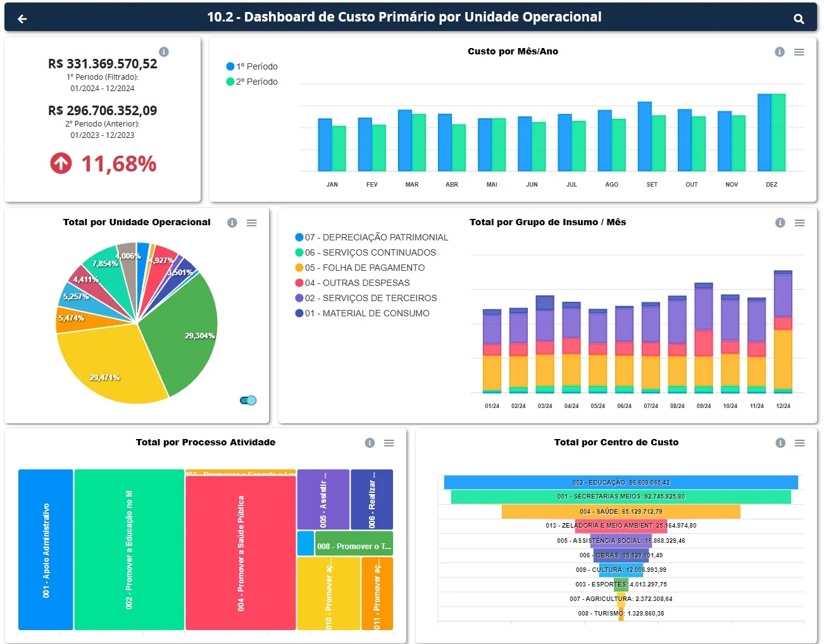Open chart menu for Total por Grupo de Insumo
824x644 pixels.
pyautogui.click(x=800, y=223)
